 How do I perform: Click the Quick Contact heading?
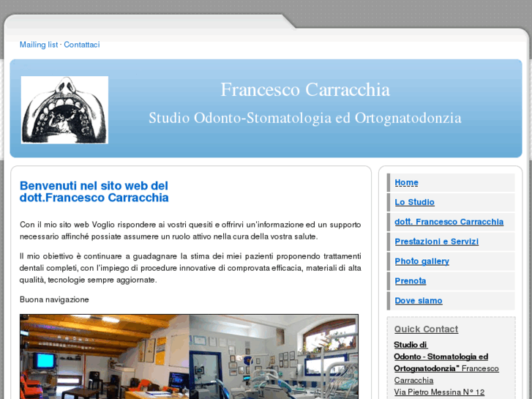[x=426, y=329]
